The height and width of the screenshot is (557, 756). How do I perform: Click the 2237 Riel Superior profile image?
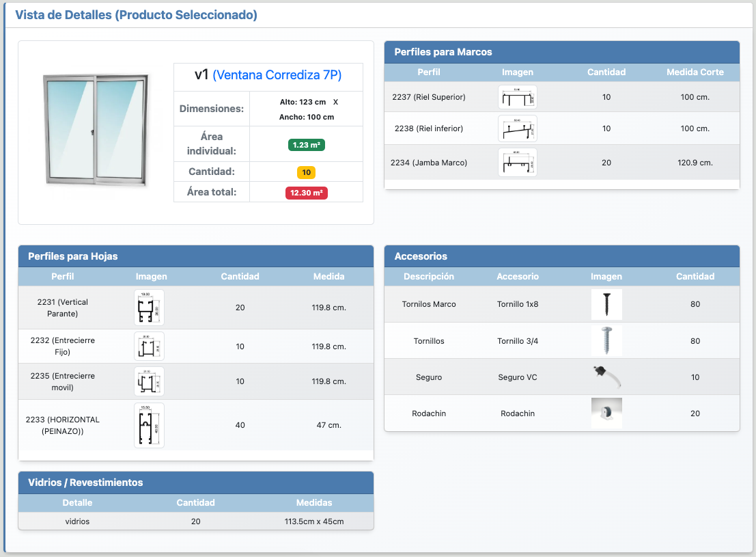[x=517, y=97]
